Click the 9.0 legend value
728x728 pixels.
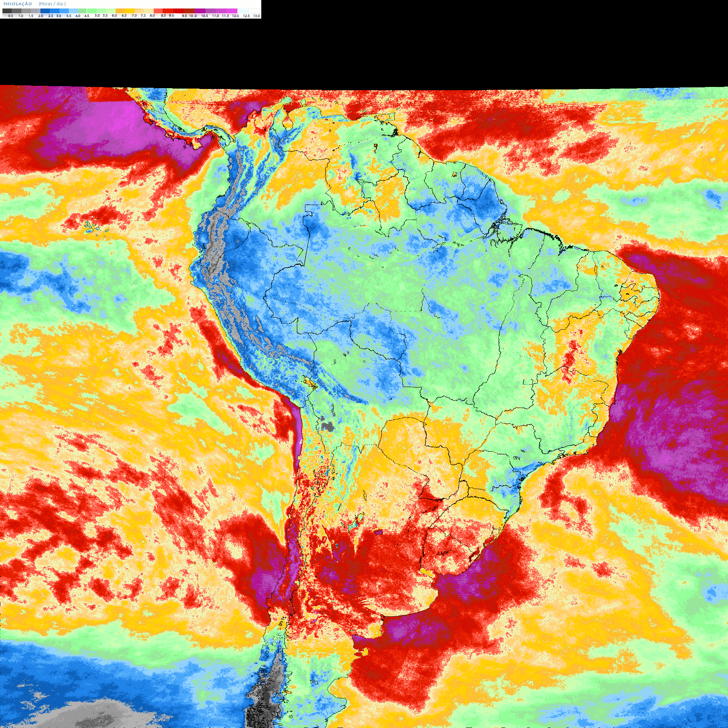click(x=171, y=15)
